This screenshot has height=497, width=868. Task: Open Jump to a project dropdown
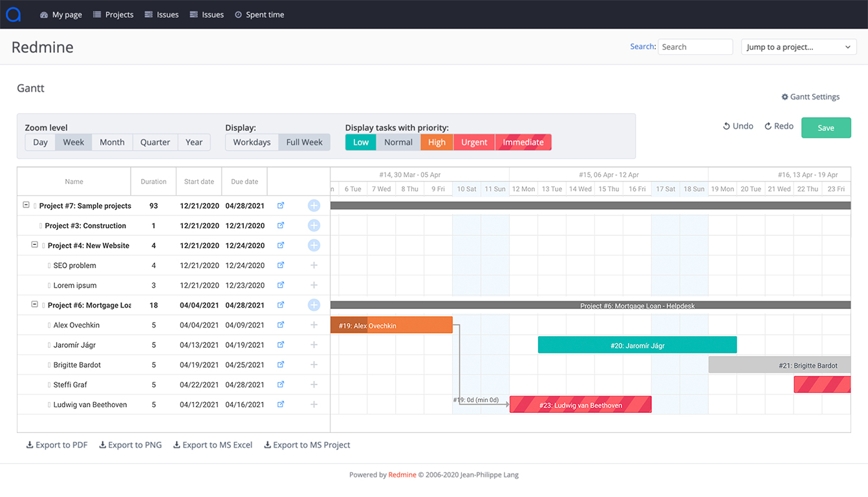[799, 47]
